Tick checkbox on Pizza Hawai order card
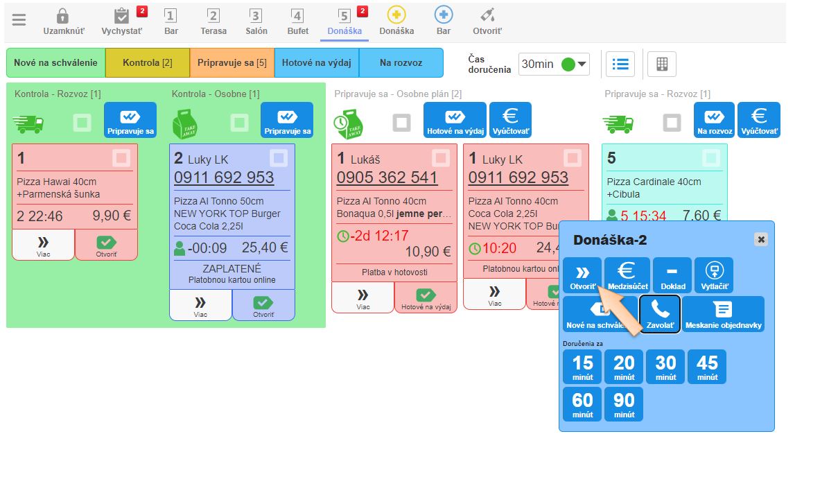The height and width of the screenshot is (504, 838). click(121, 158)
